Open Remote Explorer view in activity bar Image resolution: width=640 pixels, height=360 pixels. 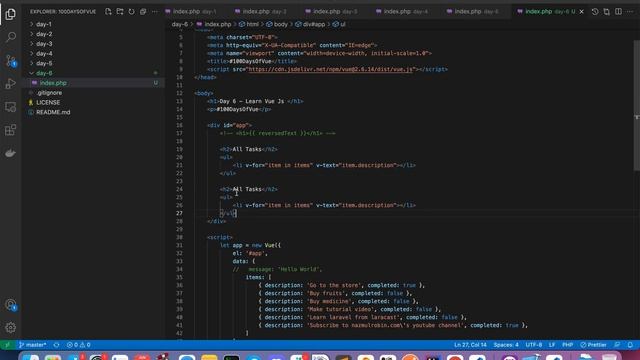[x=11, y=107]
